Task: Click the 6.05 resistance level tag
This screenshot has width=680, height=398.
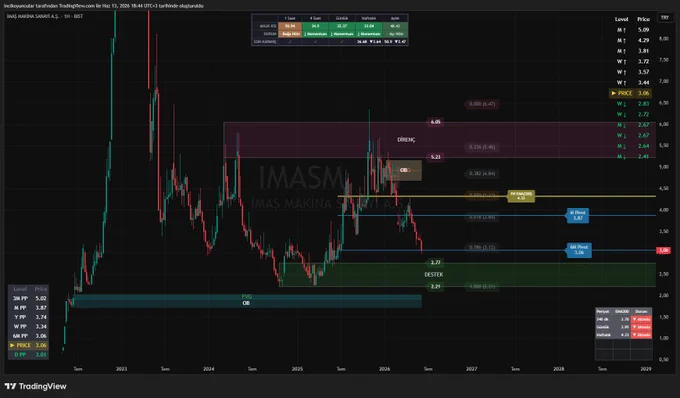Action: pos(435,122)
